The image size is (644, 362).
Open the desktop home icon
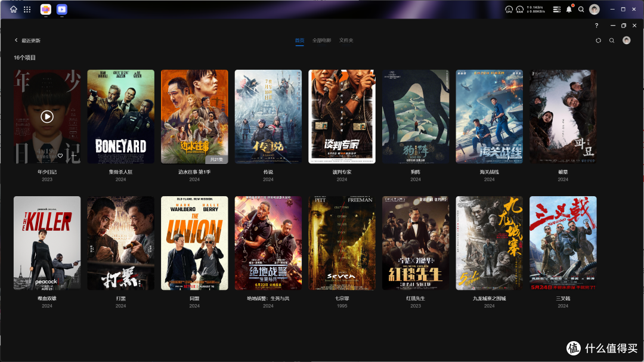pos(14,9)
